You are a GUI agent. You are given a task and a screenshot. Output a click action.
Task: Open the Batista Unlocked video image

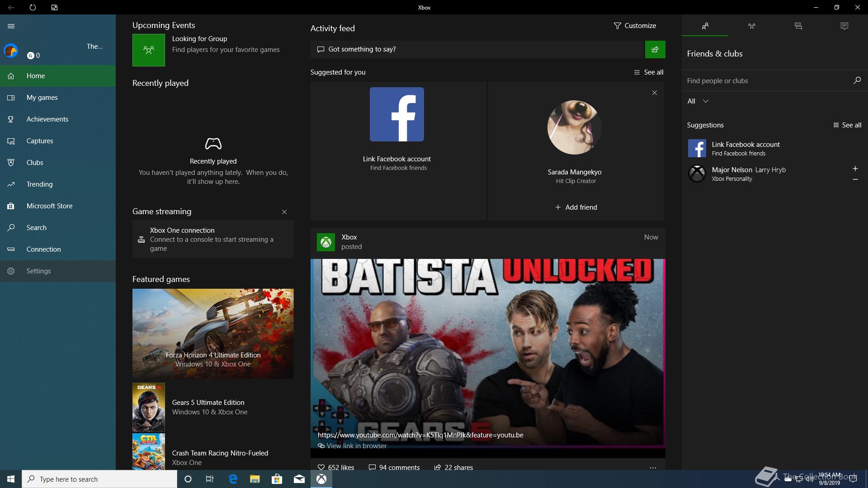pyautogui.click(x=487, y=352)
